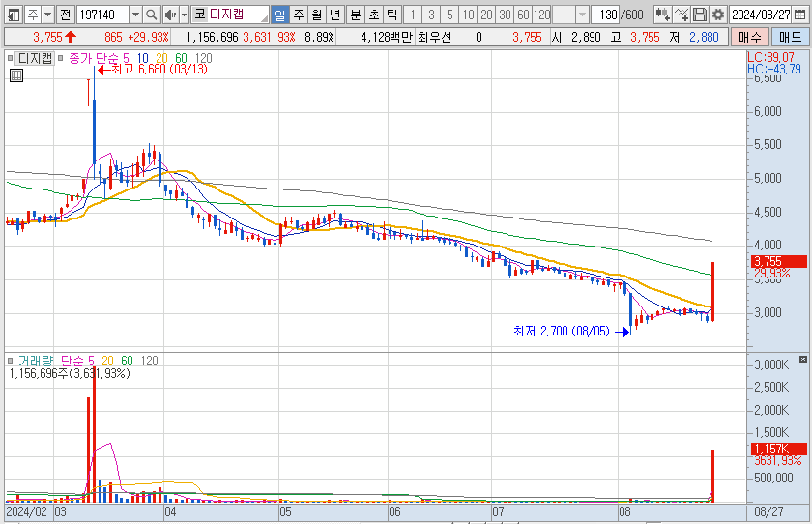Choose the 1 interval button
This screenshot has height=524, width=812.
413,15
